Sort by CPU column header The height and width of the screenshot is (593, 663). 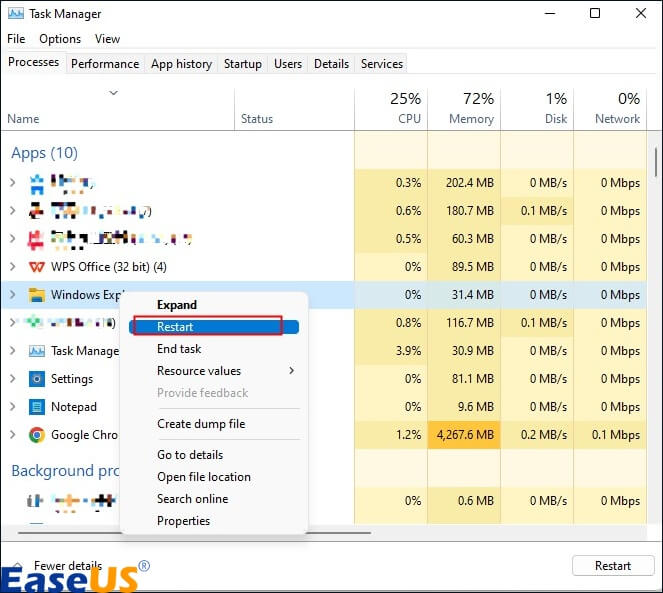coord(391,109)
